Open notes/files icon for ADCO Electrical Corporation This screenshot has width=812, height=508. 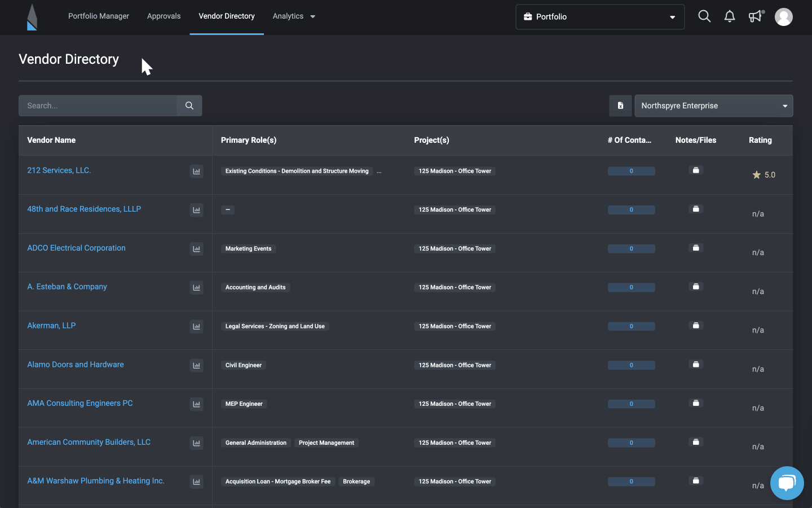(x=696, y=248)
